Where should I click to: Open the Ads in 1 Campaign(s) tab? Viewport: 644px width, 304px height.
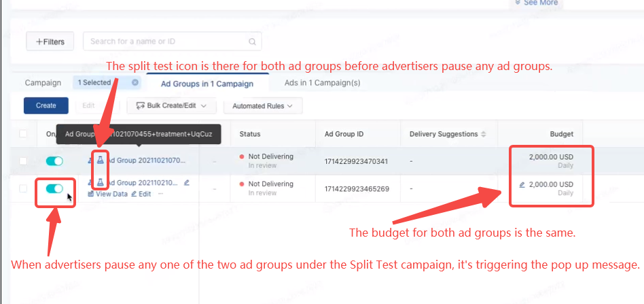click(x=322, y=83)
